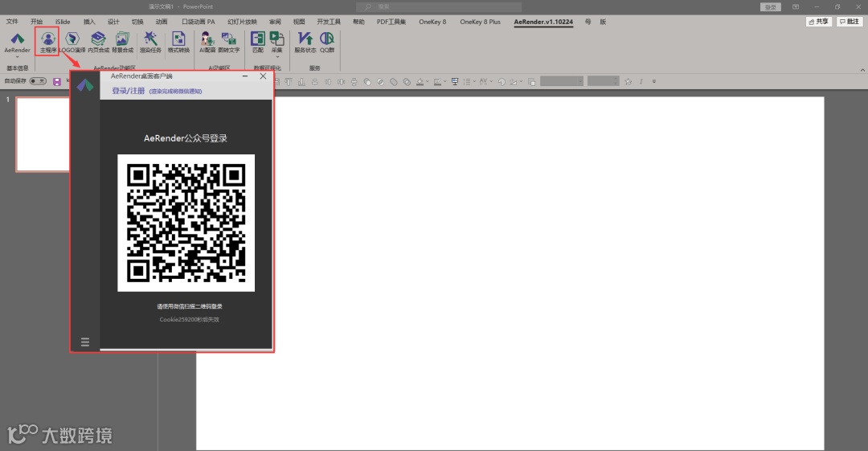Image resolution: width=868 pixels, height=451 pixels.
Task: Open the 口袋动画 PA tab
Action: 199,22
